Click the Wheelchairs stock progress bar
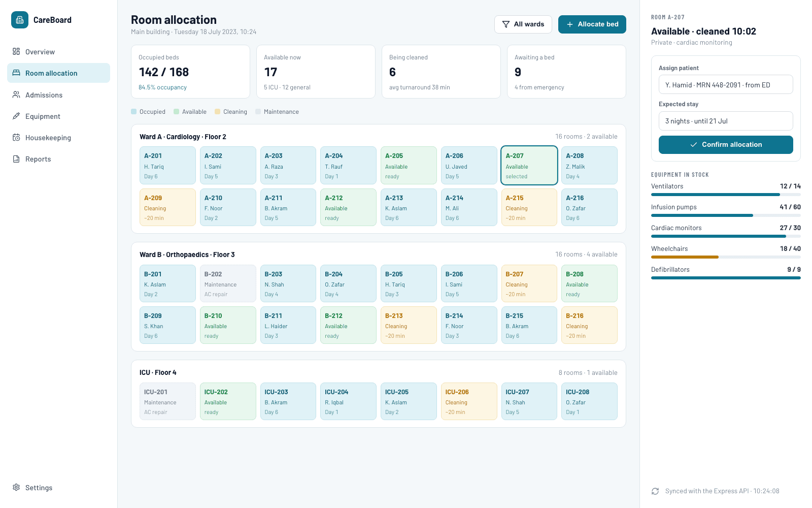Image resolution: width=812 pixels, height=508 pixels. click(726, 257)
